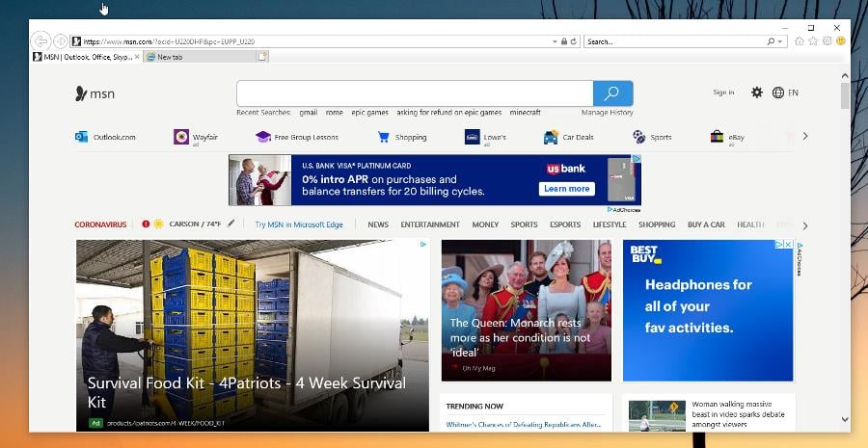Open the SHOPPING category
Viewport: 868px width, 448px height.
(x=657, y=224)
